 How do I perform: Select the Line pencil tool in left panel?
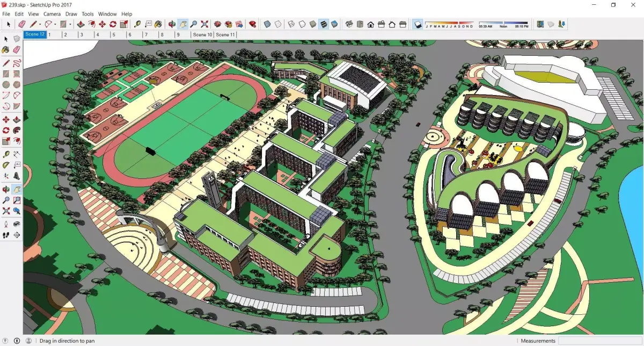[x=6, y=63]
